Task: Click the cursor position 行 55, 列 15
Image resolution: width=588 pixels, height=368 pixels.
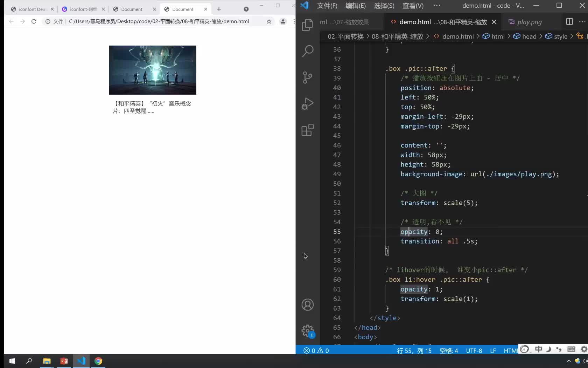Action: point(414,350)
